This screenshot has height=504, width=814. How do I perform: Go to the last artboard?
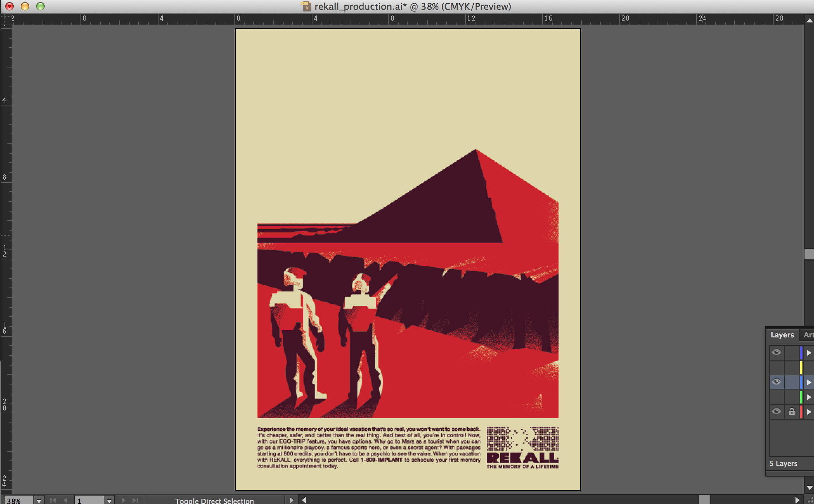coord(135,500)
